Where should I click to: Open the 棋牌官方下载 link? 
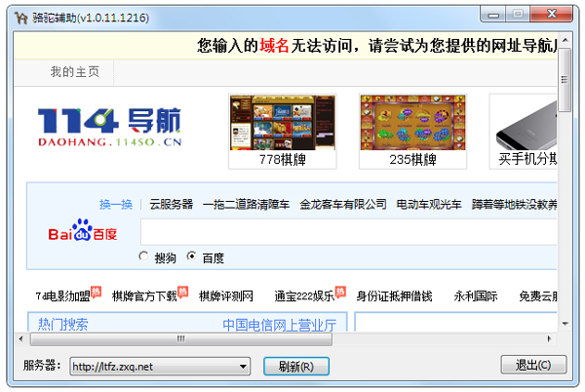(144, 296)
